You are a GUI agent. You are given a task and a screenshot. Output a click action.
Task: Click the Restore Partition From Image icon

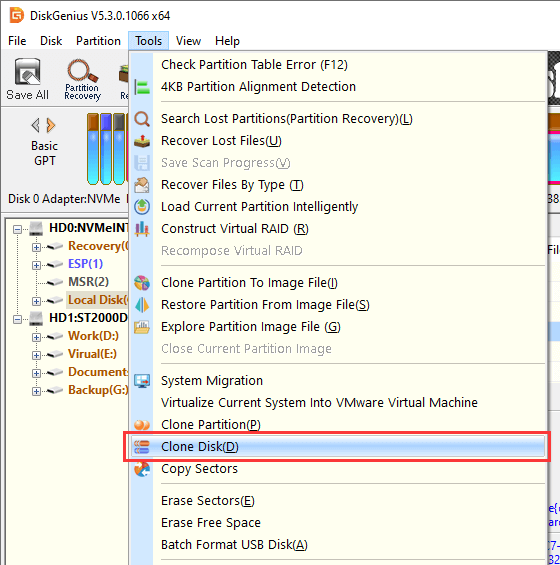click(x=142, y=305)
